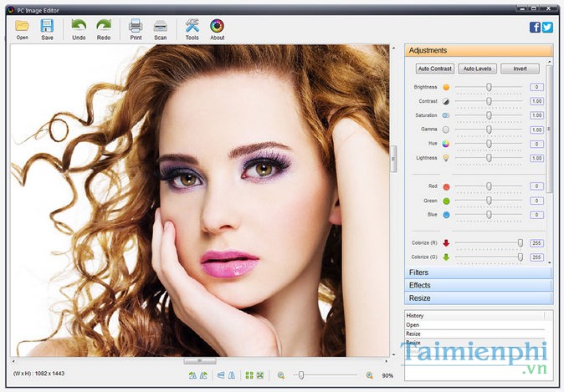Select the Open entry in History
Image resolution: width=564 pixels, height=392 pixels.
tap(474, 325)
